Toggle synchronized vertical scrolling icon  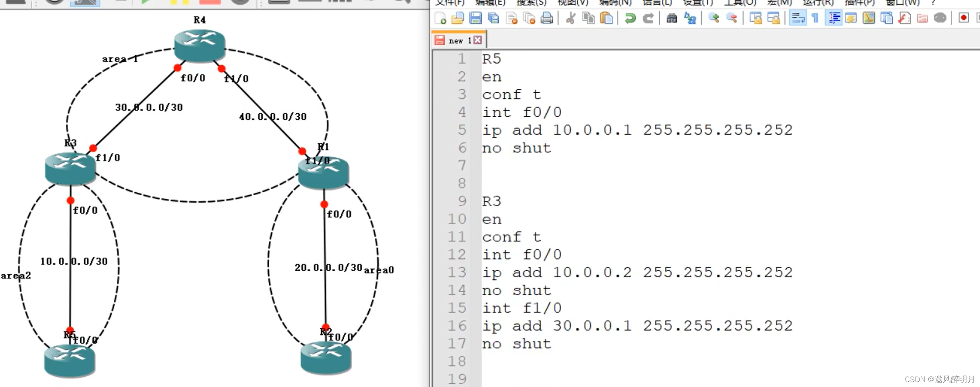(x=756, y=18)
